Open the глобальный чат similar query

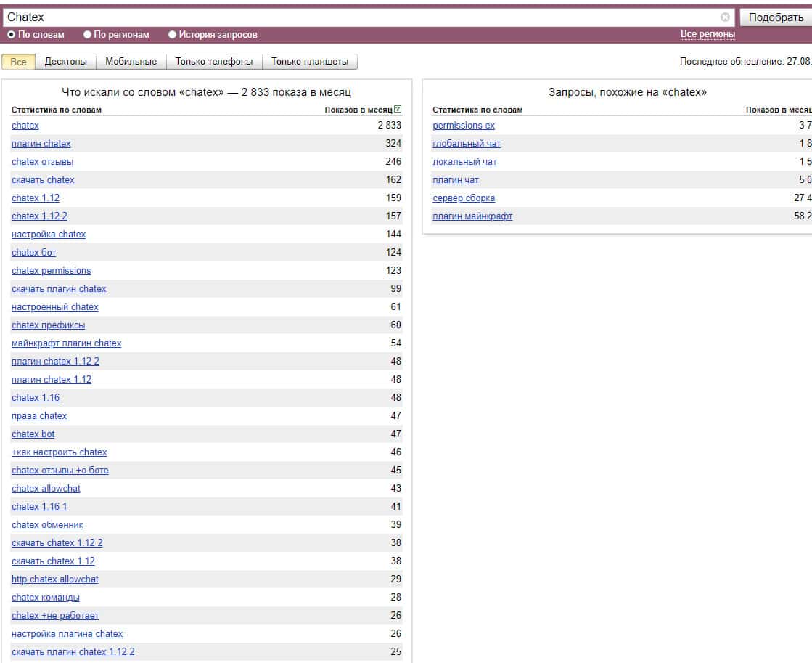click(467, 144)
